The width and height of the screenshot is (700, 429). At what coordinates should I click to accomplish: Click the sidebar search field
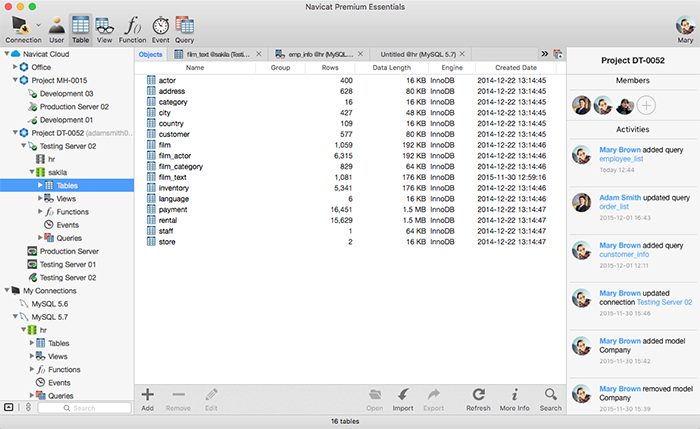[x=84, y=408]
